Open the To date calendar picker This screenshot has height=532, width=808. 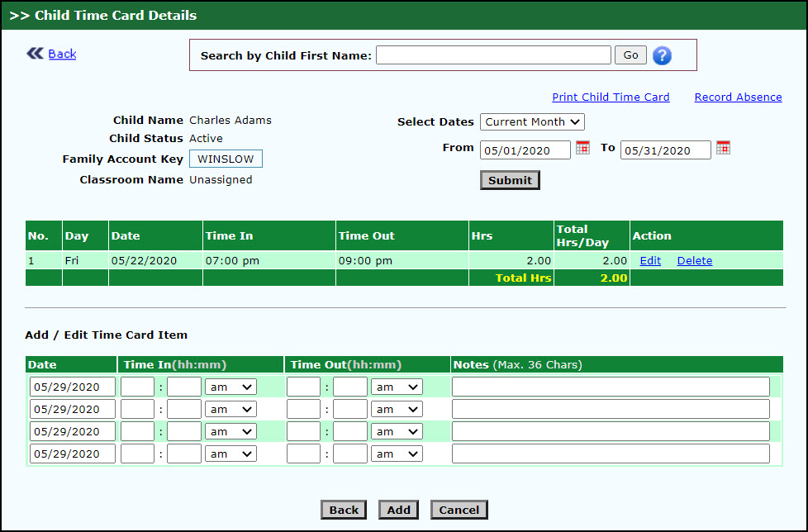[x=723, y=148]
